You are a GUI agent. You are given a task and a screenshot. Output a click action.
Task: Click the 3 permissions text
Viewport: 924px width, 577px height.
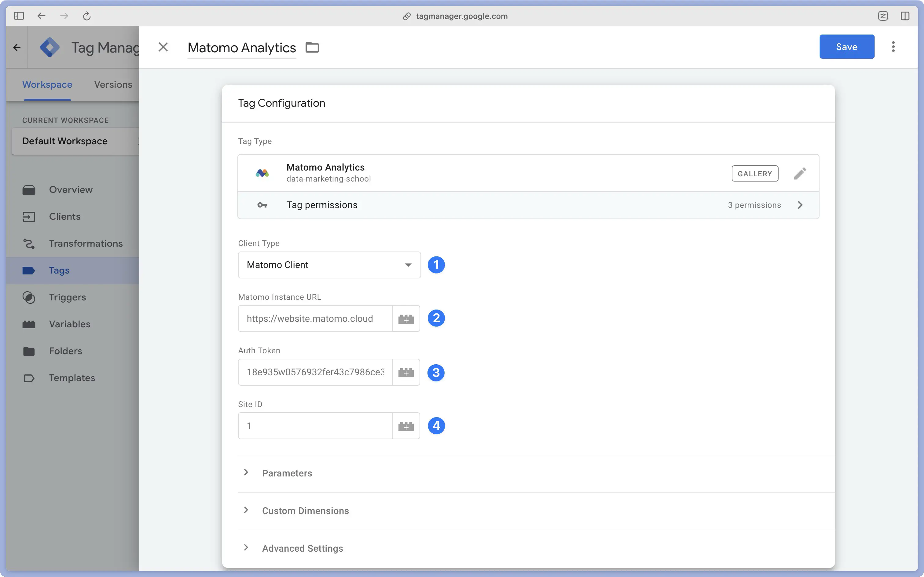click(754, 205)
